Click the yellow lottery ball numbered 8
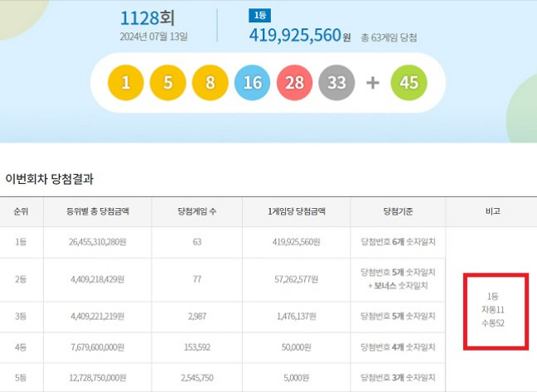 (x=210, y=83)
